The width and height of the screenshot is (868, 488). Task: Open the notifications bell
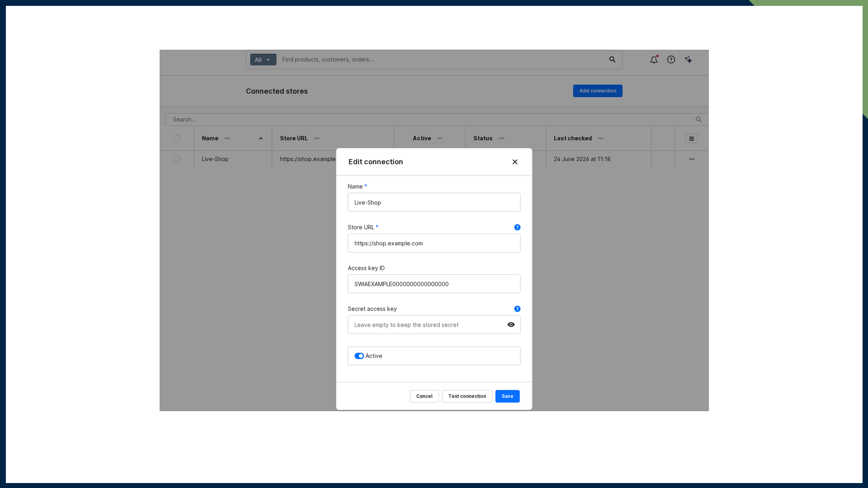(654, 60)
